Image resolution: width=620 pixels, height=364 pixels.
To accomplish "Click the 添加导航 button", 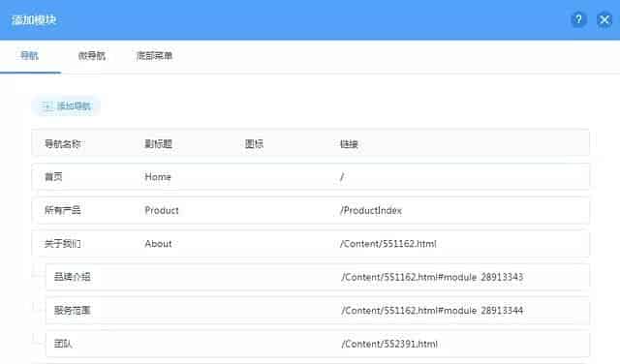I will pos(66,106).
